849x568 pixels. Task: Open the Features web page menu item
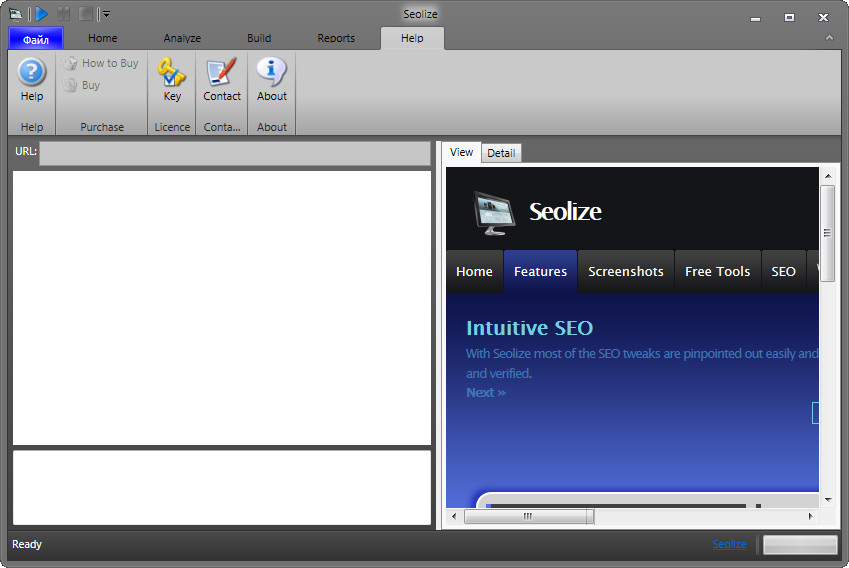point(540,271)
